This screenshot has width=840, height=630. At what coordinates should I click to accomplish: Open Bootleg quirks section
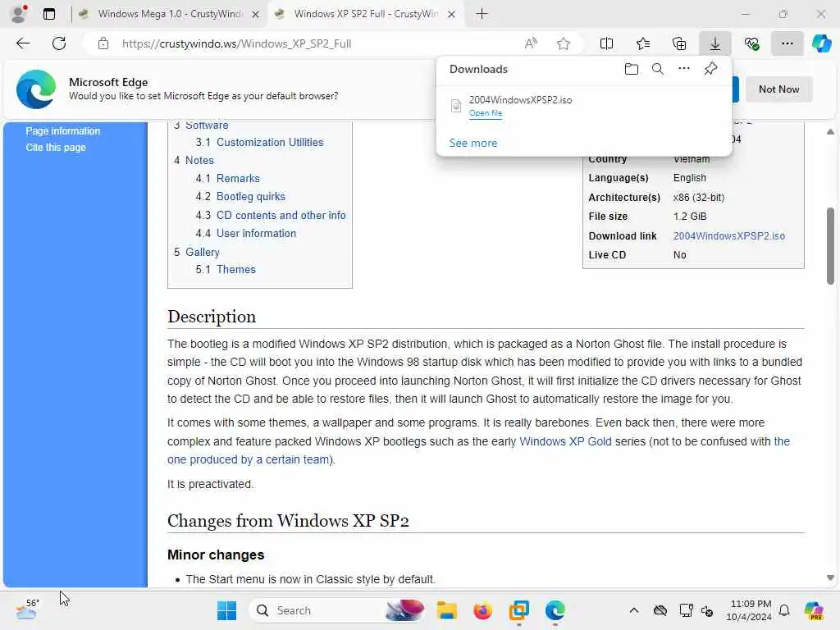pos(251,197)
